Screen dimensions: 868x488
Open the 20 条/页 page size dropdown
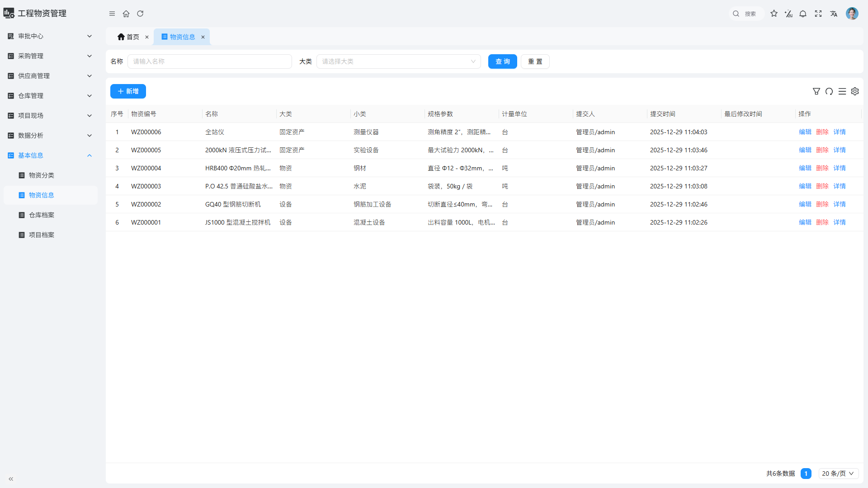tap(838, 474)
